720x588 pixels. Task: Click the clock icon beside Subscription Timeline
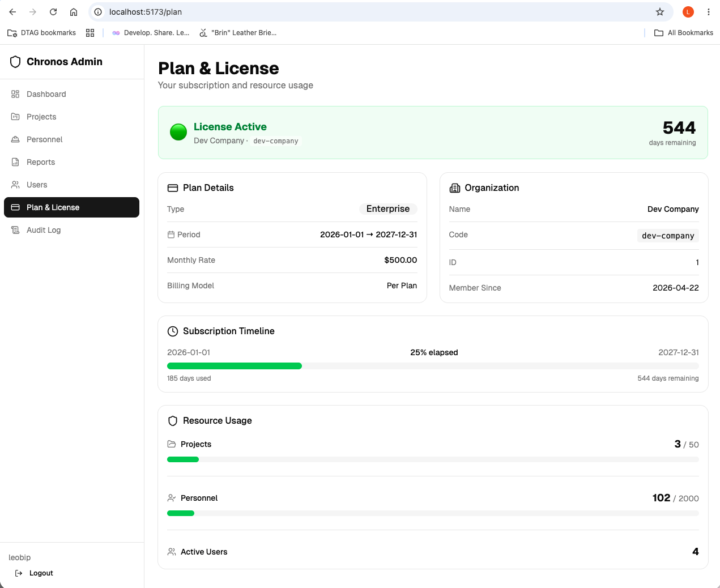tap(173, 331)
